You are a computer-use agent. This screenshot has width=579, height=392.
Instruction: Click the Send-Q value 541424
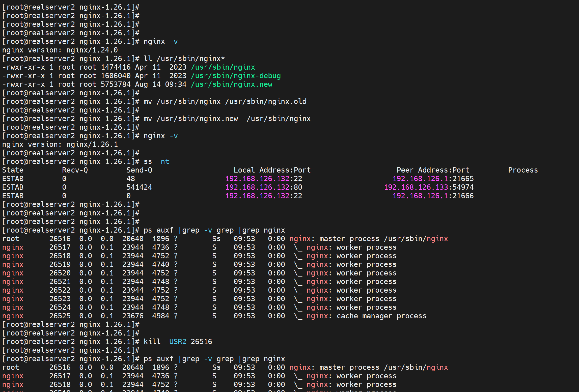pyautogui.click(x=139, y=187)
